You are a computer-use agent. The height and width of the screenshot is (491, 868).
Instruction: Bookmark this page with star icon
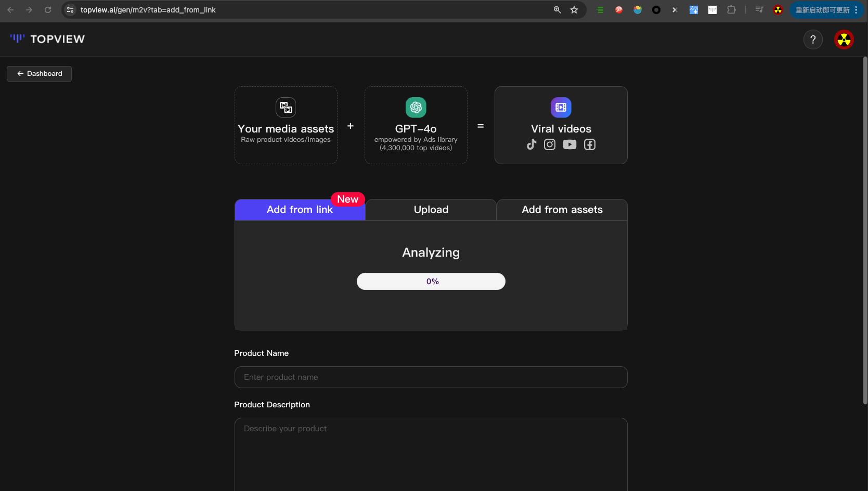(x=574, y=10)
